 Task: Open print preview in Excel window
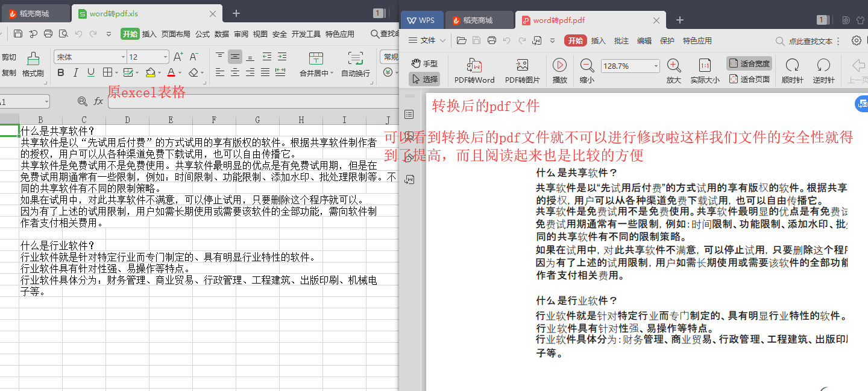click(x=63, y=34)
